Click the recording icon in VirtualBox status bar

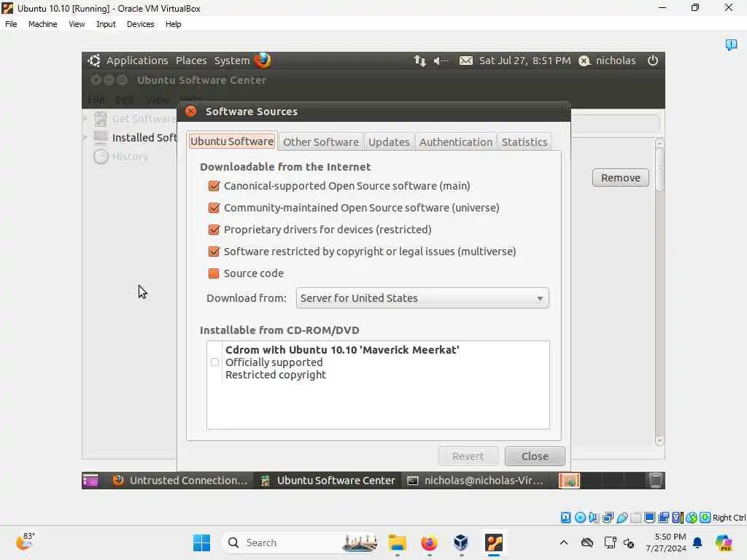point(663,518)
